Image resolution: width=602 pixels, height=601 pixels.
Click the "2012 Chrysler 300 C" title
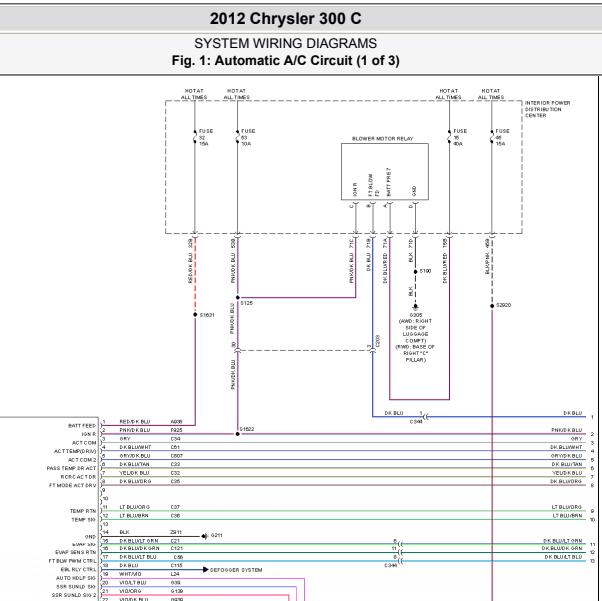285,18
